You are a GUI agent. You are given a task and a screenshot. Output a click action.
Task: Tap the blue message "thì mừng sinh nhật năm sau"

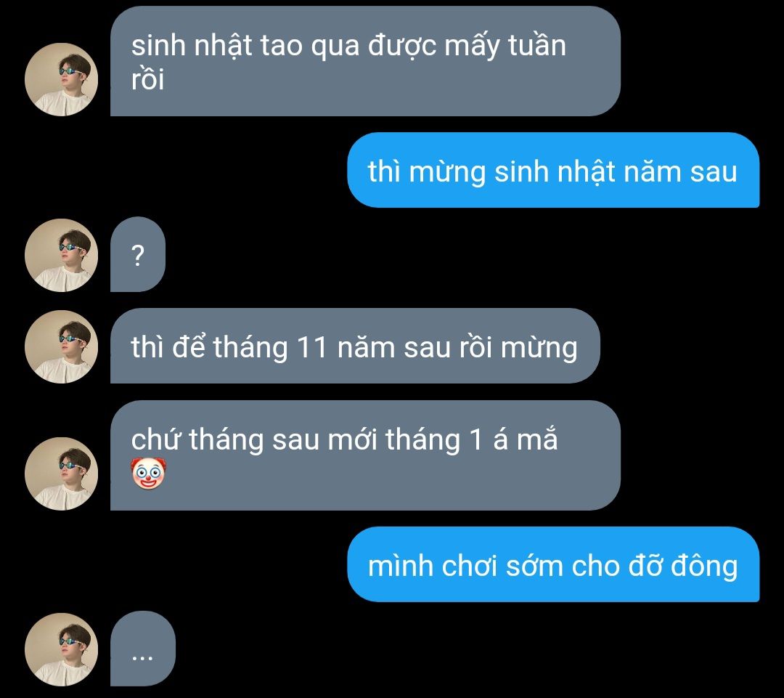click(553, 170)
